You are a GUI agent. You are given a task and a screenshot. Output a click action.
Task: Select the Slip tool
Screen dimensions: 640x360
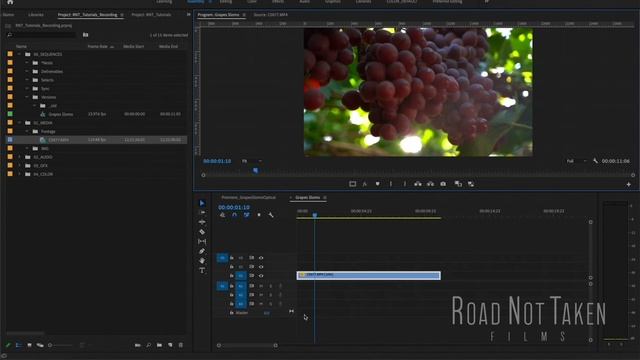click(202, 242)
